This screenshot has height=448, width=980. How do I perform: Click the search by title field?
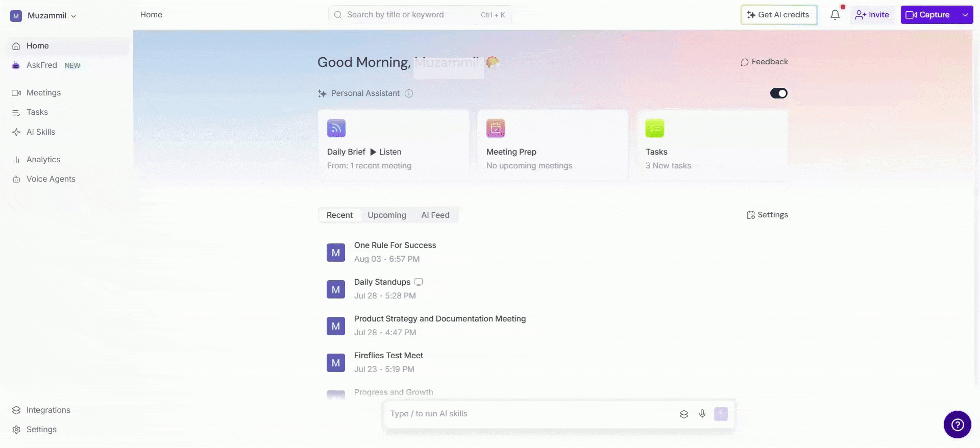coord(420,15)
